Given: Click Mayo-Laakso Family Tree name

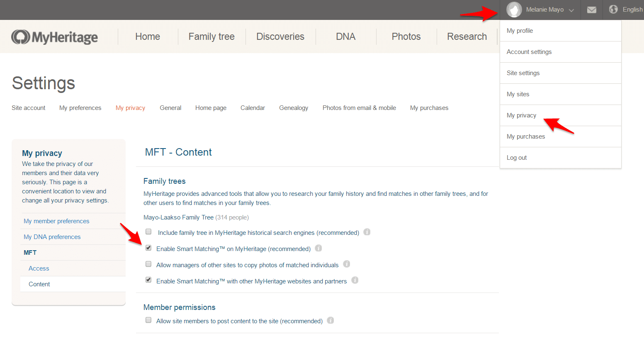Looking at the screenshot, I should click(x=179, y=217).
